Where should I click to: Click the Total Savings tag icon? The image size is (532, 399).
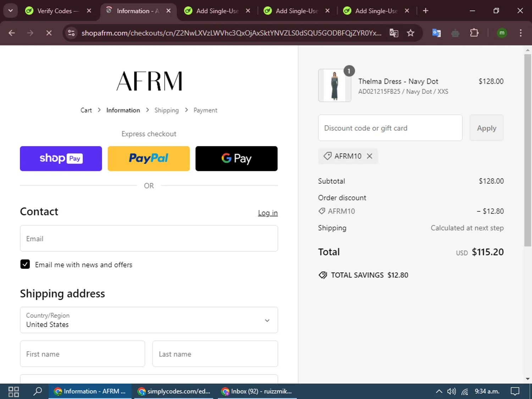pos(323,275)
